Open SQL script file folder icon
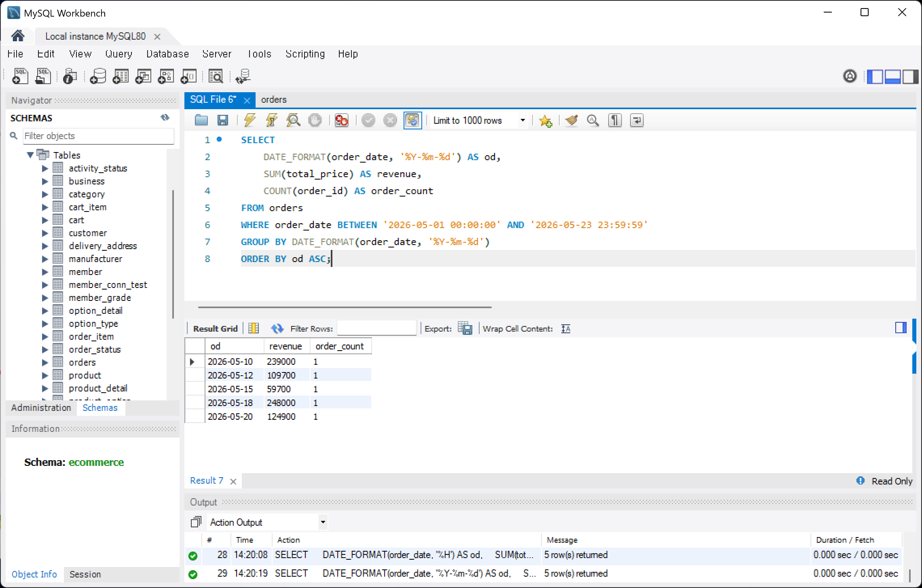Viewport: 922px width, 588px height. 201,121
